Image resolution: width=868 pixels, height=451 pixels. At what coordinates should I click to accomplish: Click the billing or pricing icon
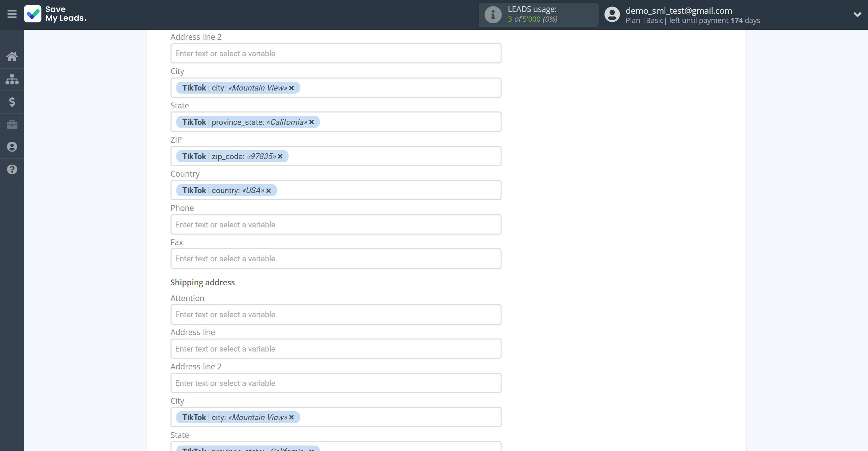click(x=12, y=102)
